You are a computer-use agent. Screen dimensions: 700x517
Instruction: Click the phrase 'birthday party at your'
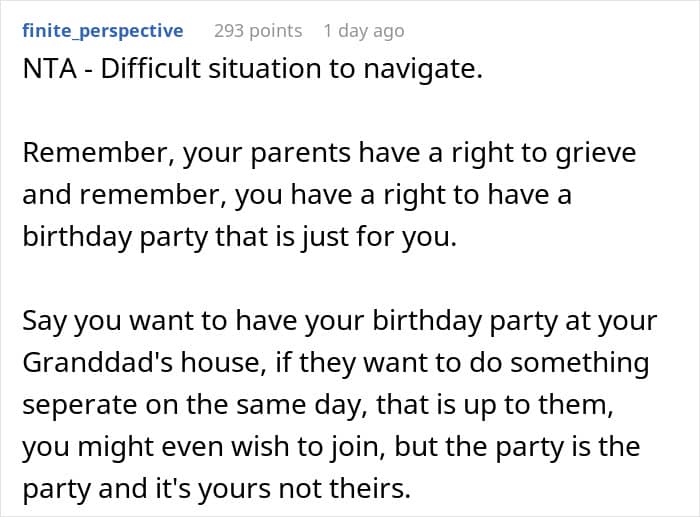[x=514, y=321]
